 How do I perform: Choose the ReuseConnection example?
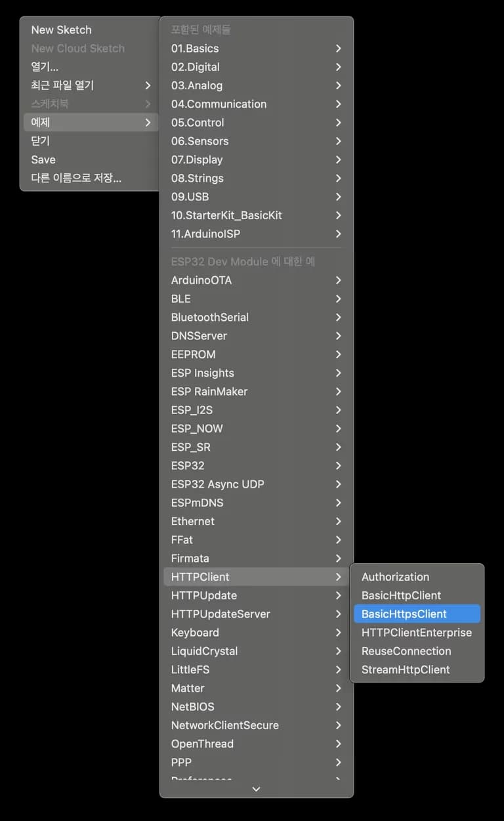406,651
